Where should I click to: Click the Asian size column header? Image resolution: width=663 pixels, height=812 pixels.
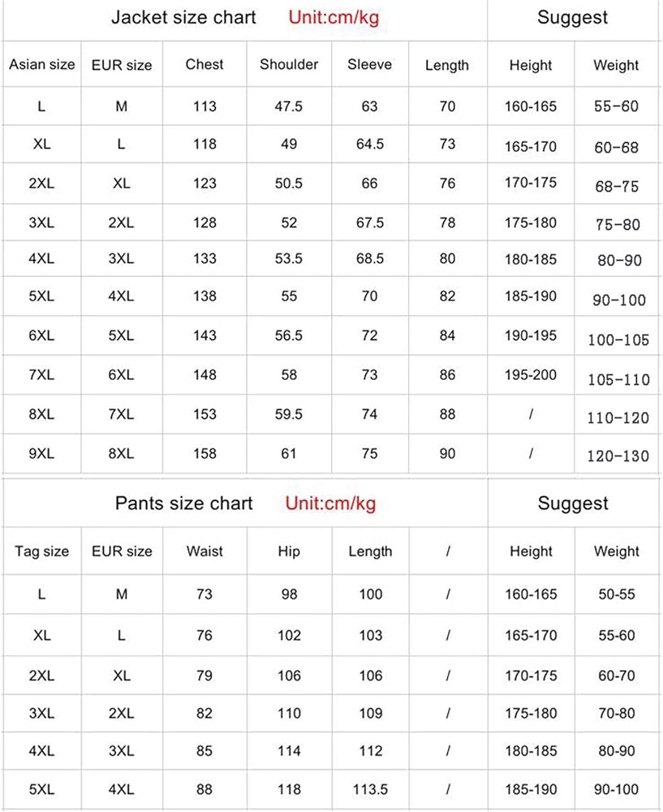point(42,64)
